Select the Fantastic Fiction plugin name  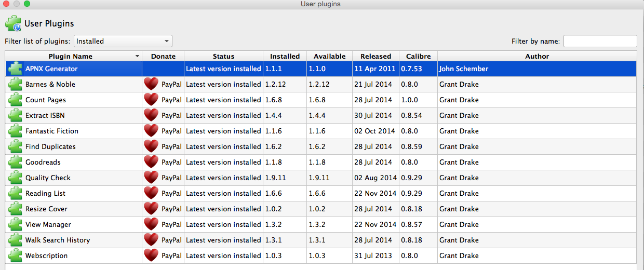point(52,131)
